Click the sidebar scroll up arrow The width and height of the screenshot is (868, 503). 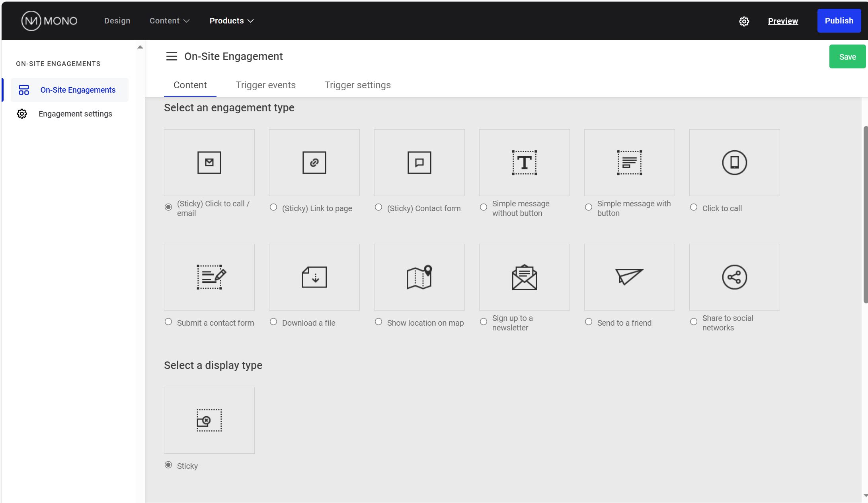coord(140,47)
